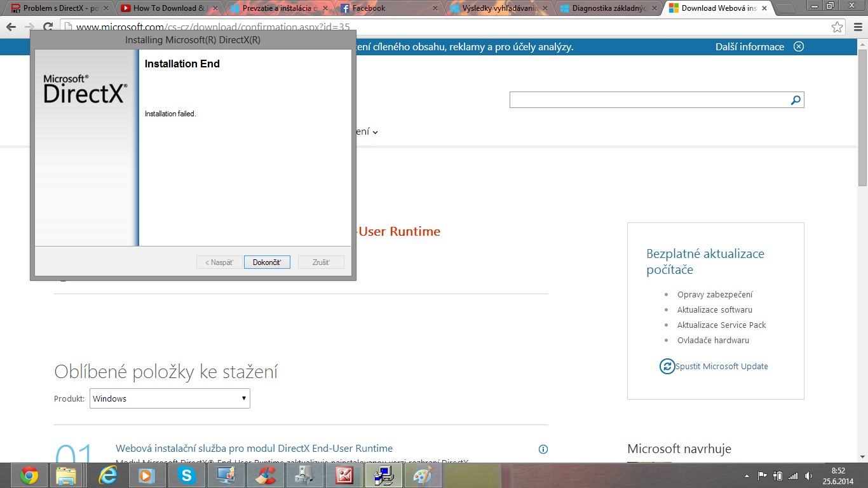Click 'Ovladače hardwaru' list item
This screenshot has width=868, height=488.
[x=713, y=341]
